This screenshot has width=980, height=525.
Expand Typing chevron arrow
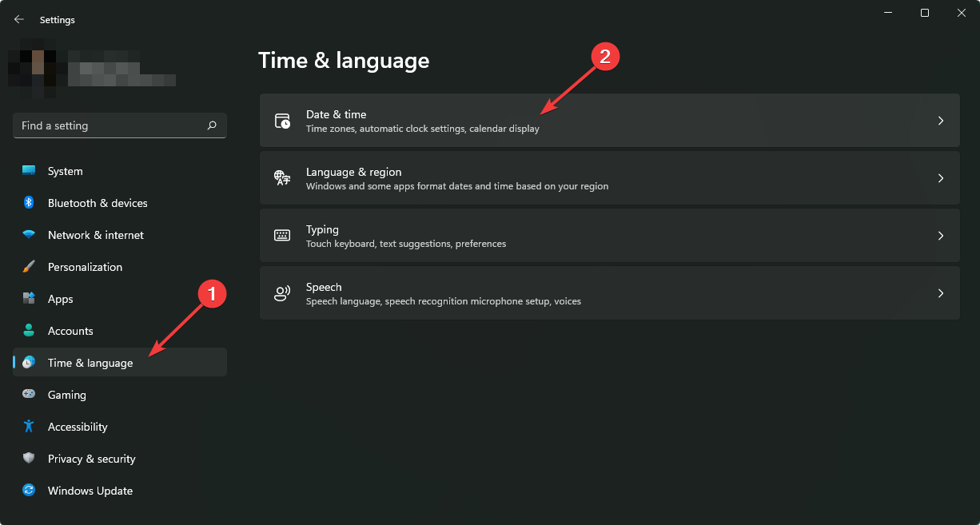(941, 236)
